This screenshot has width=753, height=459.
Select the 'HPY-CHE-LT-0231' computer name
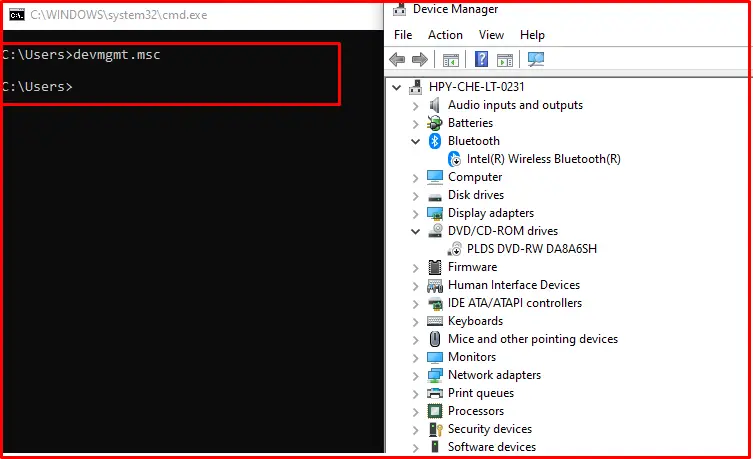[x=476, y=87]
